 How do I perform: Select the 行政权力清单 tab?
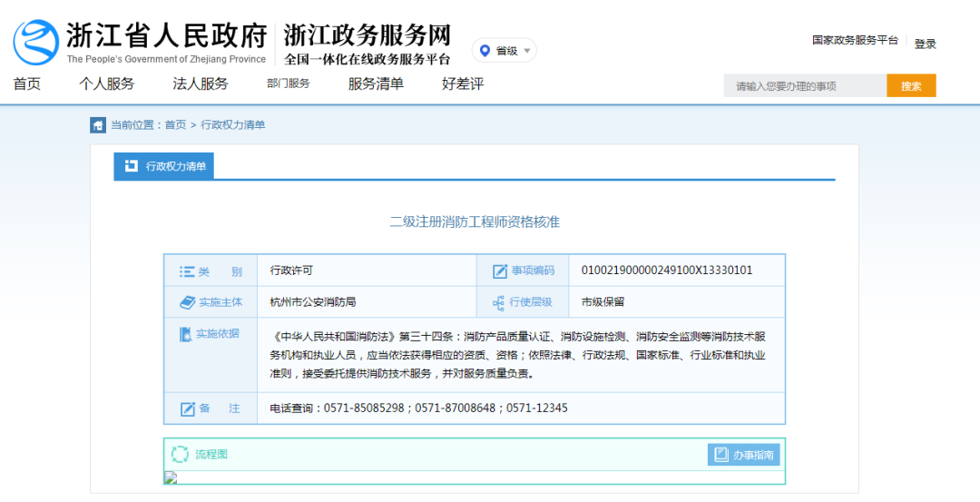pyautogui.click(x=164, y=166)
